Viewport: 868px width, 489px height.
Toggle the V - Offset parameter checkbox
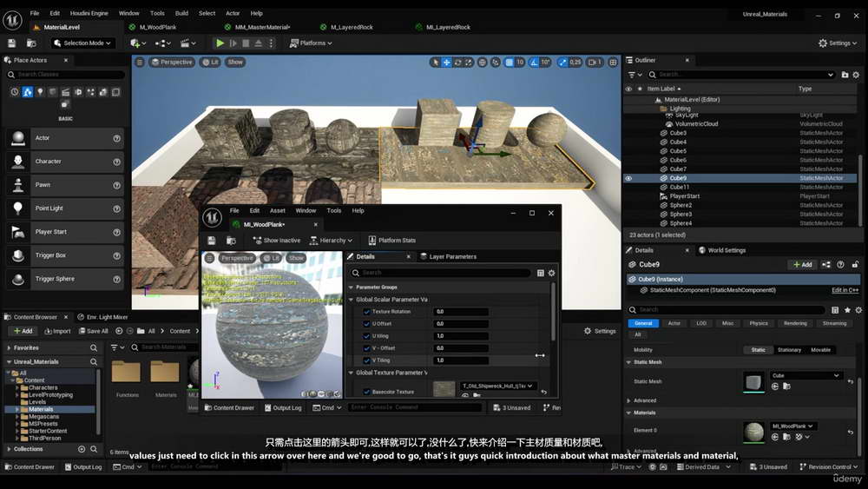tap(366, 348)
